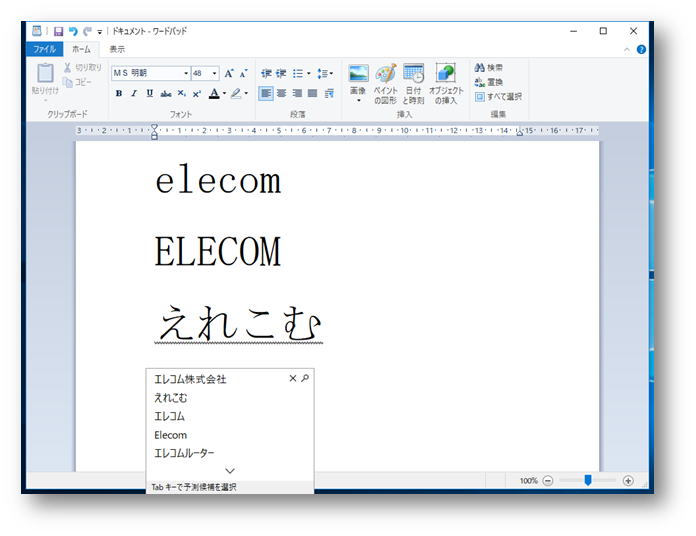Open bullet list style dropdown arrow

(x=308, y=73)
